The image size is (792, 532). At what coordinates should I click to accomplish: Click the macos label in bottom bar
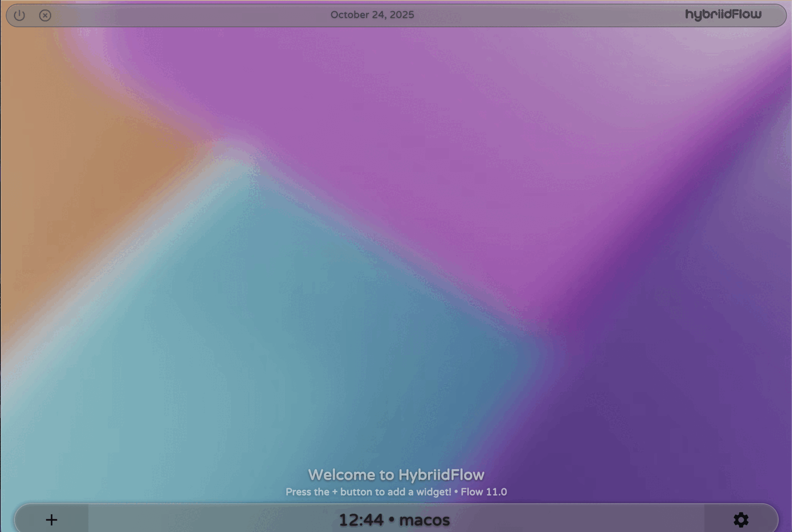tap(424, 520)
